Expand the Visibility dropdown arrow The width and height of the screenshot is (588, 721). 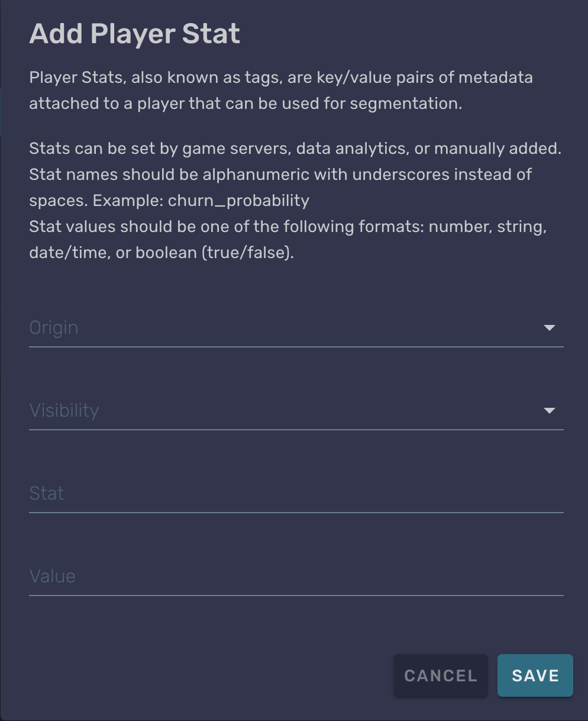549,411
